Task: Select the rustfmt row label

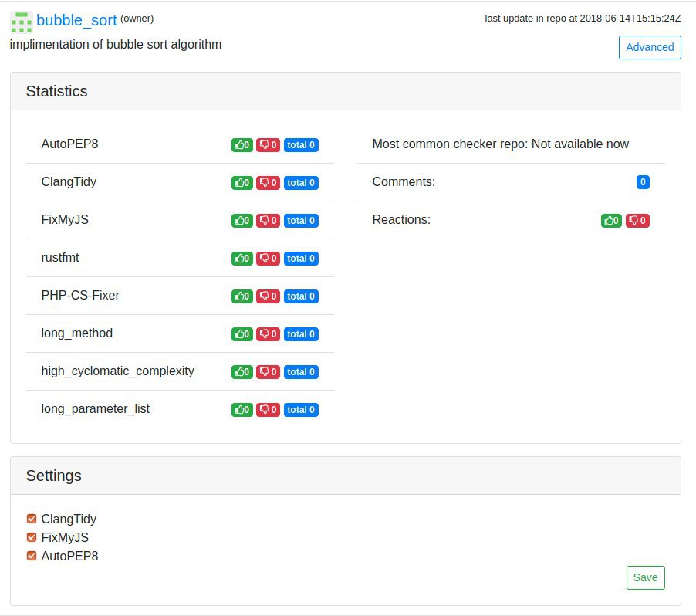Action: click(x=60, y=257)
